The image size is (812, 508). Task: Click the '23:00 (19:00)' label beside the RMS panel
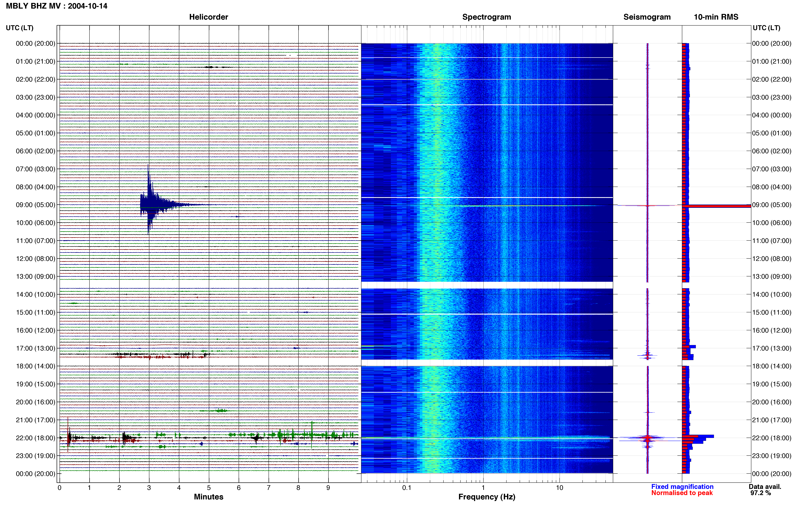[x=771, y=456]
